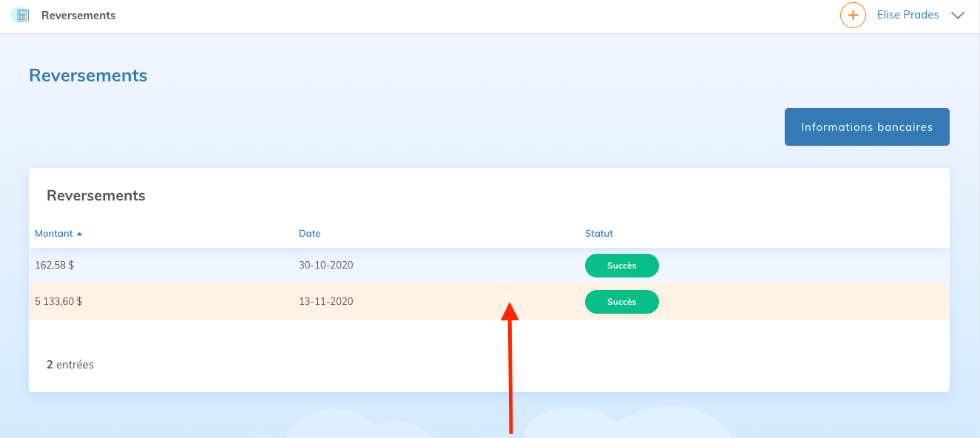Expand the Elise Prades account chevron
This screenshot has height=438, width=980.
click(x=958, y=16)
